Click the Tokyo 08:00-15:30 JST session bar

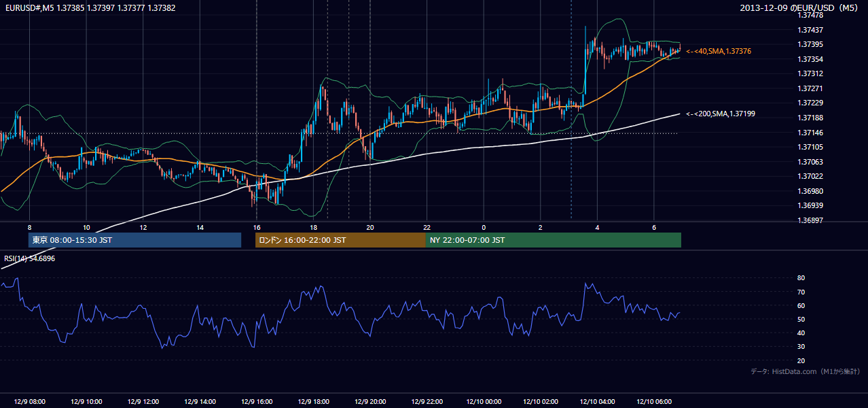134,240
